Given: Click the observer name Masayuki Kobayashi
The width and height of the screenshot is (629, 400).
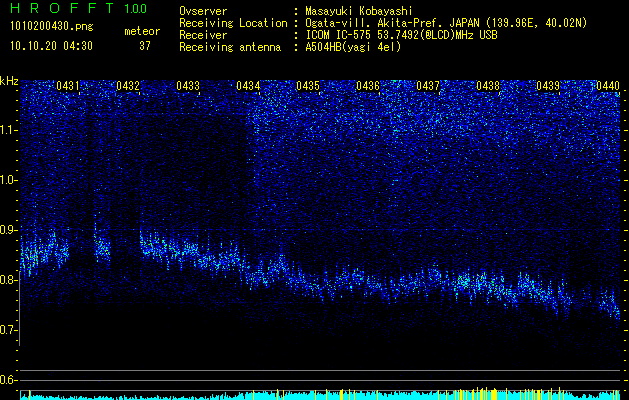Looking at the screenshot, I should pyautogui.click(x=359, y=11).
